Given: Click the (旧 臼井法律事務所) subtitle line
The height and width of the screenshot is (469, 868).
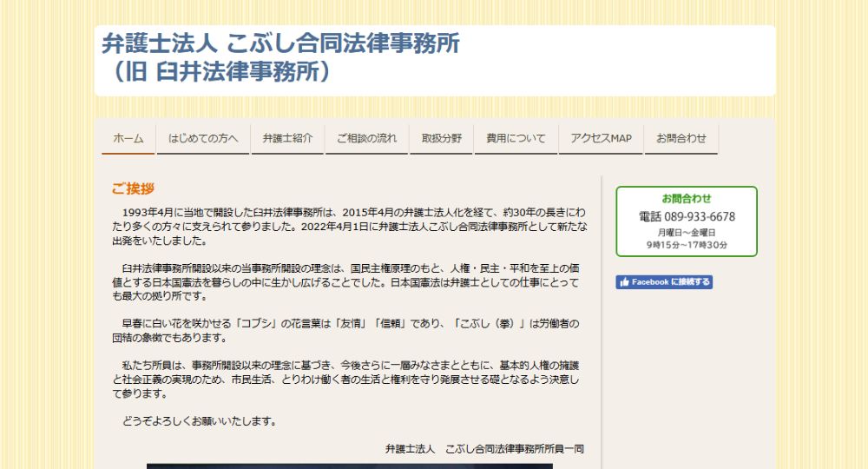Looking at the screenshot, I should (217, 72).
